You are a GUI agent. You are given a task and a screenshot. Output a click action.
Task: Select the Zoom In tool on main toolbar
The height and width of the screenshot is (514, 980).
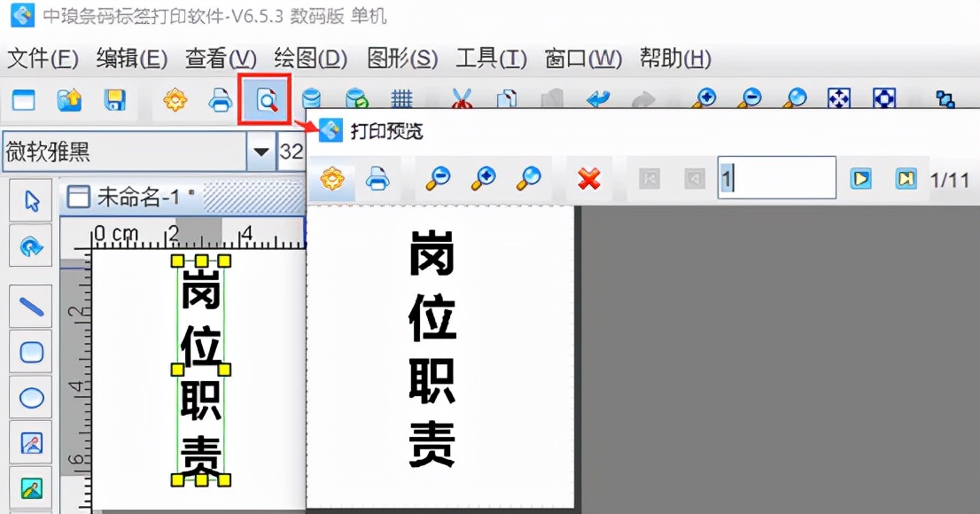point(704,100)
